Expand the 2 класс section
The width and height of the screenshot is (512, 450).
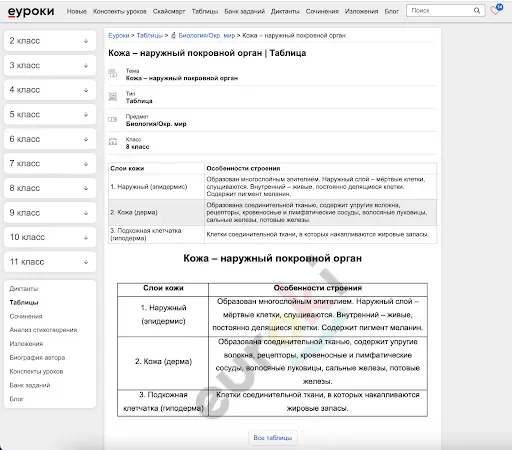50,41
